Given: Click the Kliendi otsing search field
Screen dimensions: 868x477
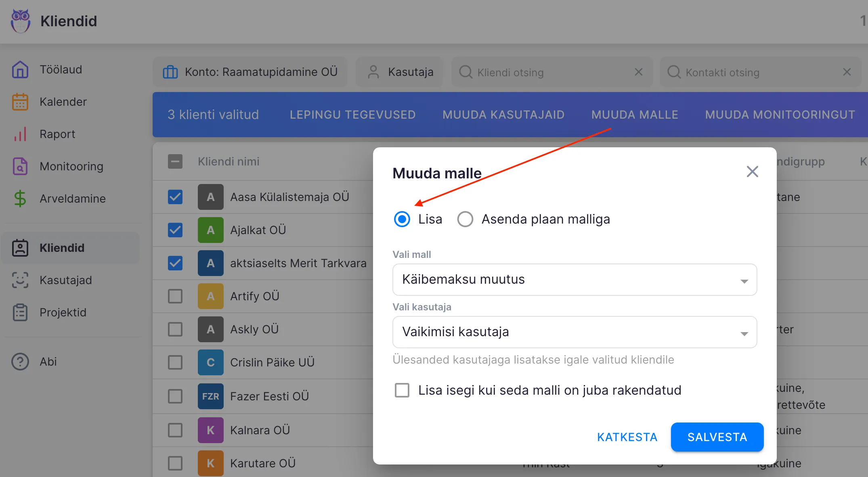Looking at the screenshot, I should tap(551, 72).
